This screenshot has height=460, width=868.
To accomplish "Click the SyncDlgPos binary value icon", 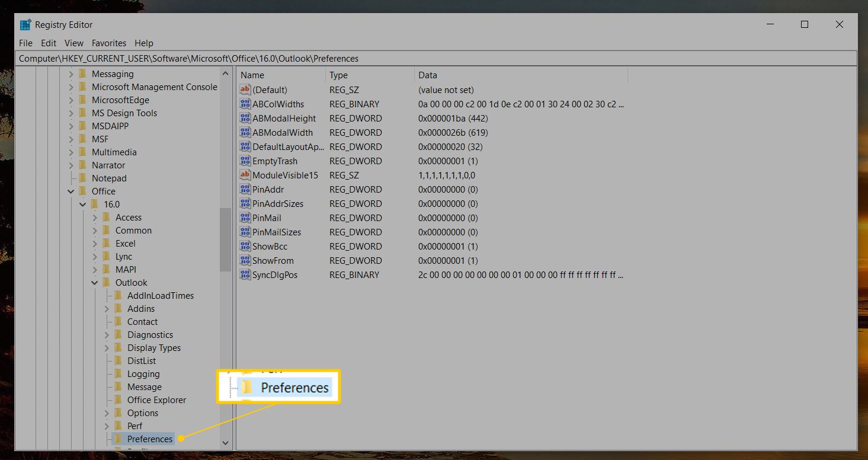I will pyautogui.click(x=245, y=274).
